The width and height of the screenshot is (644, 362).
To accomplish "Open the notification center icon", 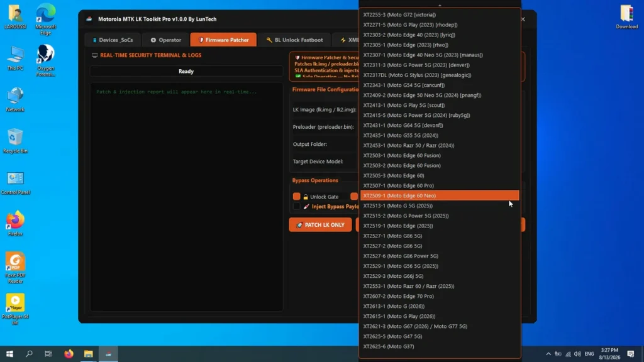I will click(x=631, y=354).
